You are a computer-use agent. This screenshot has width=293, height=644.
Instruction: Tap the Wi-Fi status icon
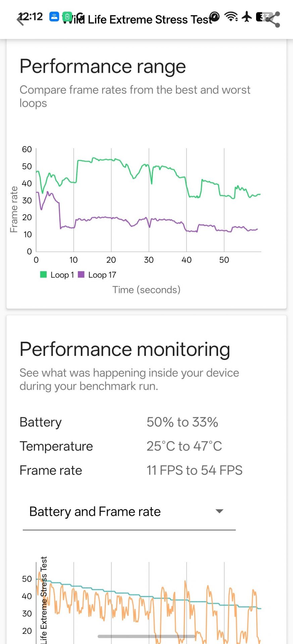(x=231, y=16)
